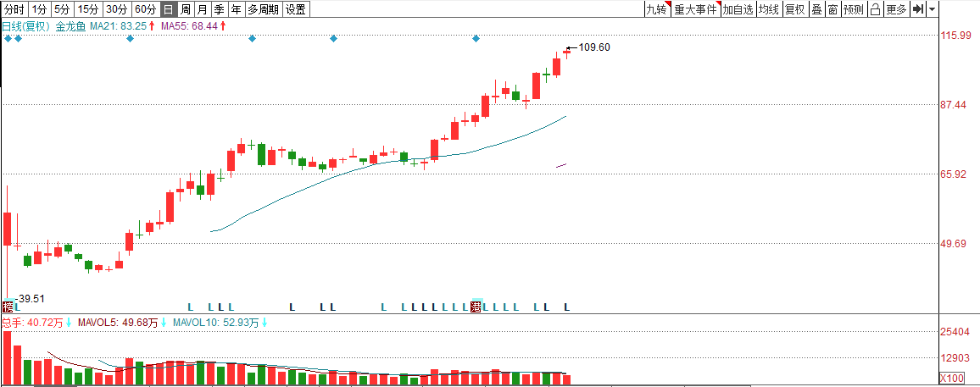980x387 pixels.
Task: Click the first tall volume bar
Action: 8,357
